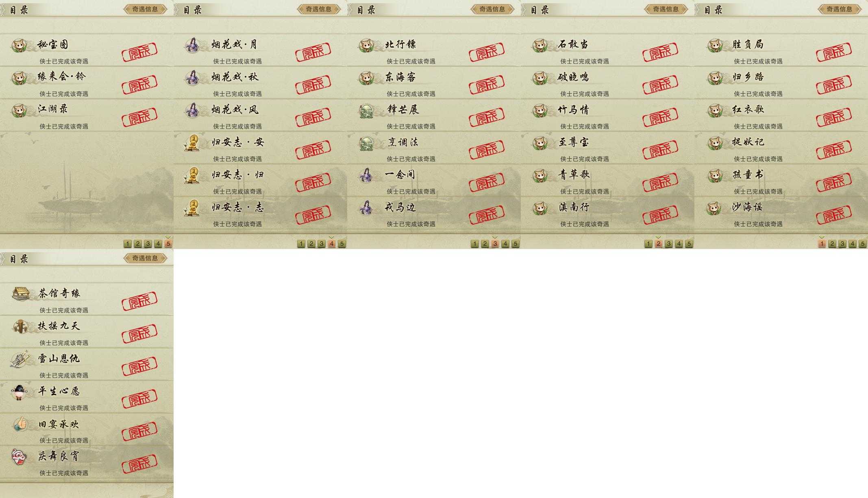Open the cat icon beside 秘宝图
This screenshot has width=868, height=498.
19,45
